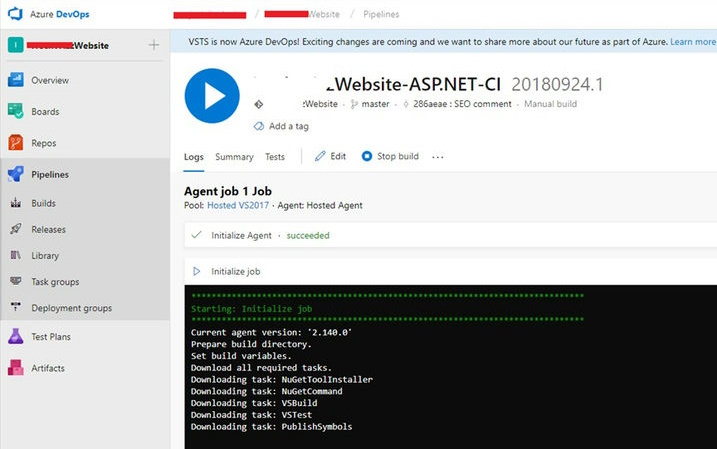The image size is (717, 449).
Task: Open the Test Plans flask icon
Action: (16, 337)
